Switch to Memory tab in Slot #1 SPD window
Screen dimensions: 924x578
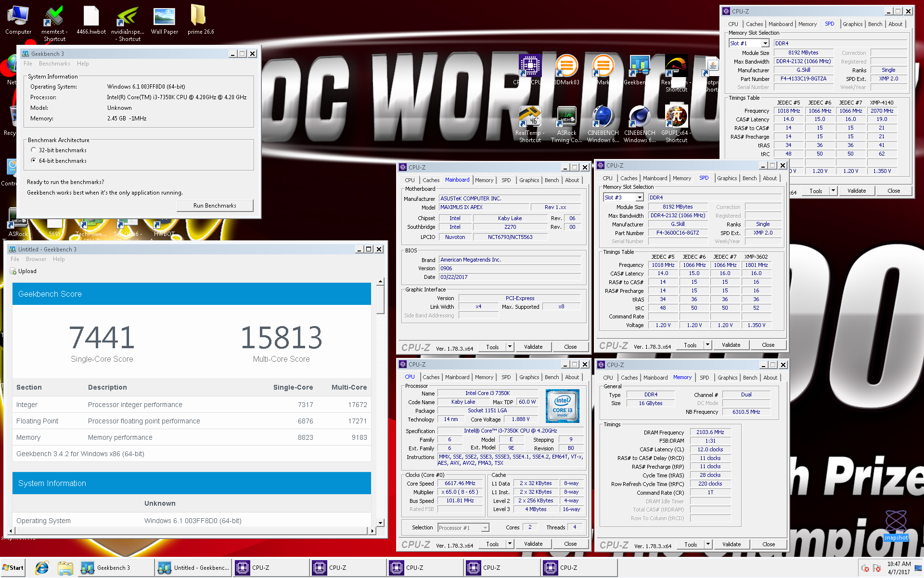807,24
